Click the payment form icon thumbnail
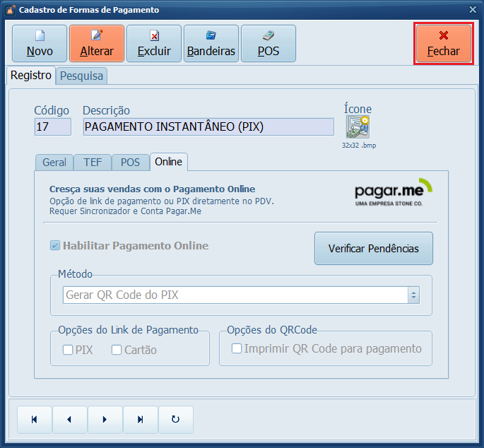 [x=358, y=127]
